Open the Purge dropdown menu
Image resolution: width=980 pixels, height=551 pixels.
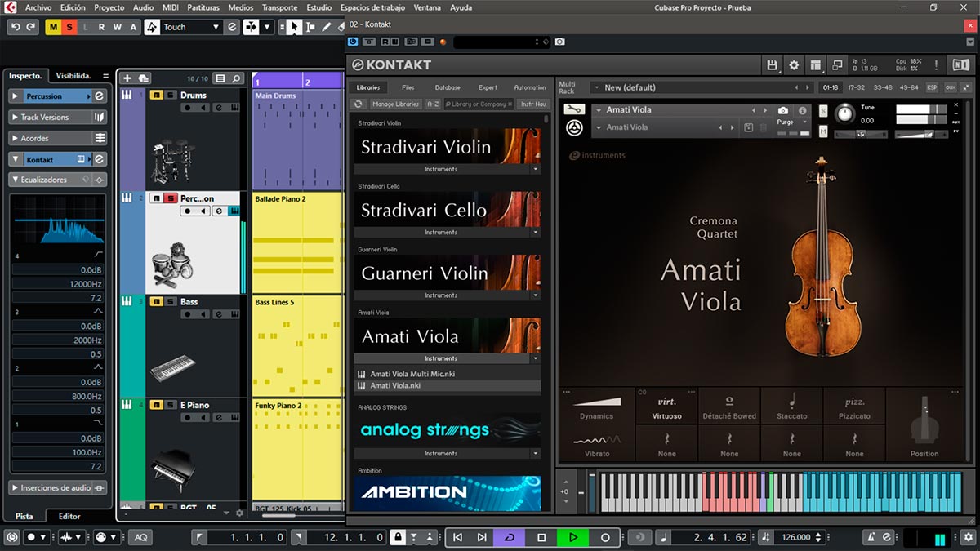point(791,122)
